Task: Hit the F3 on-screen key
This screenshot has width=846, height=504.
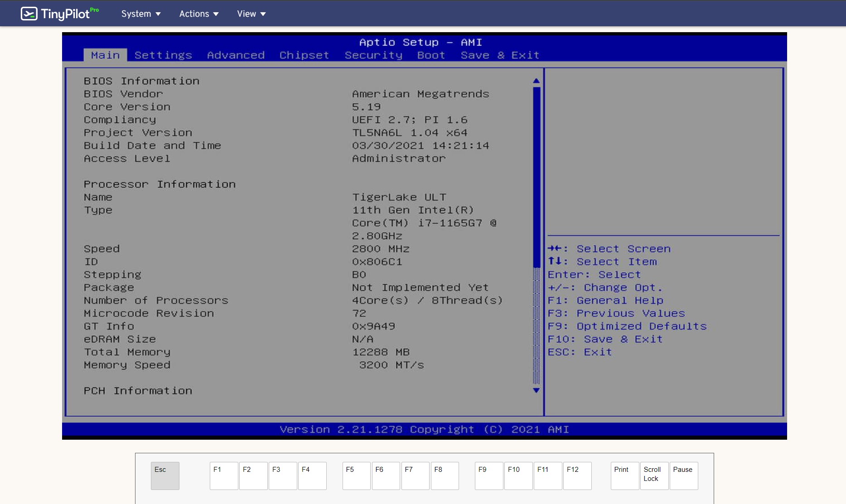Action: point(282,475)
